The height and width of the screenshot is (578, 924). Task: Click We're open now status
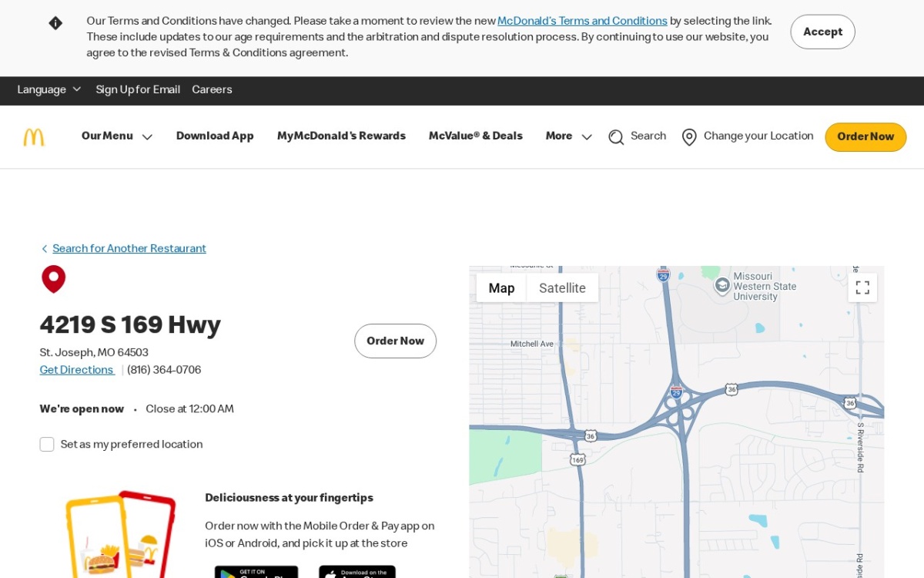pyautogui.click(x=82, y=409)
